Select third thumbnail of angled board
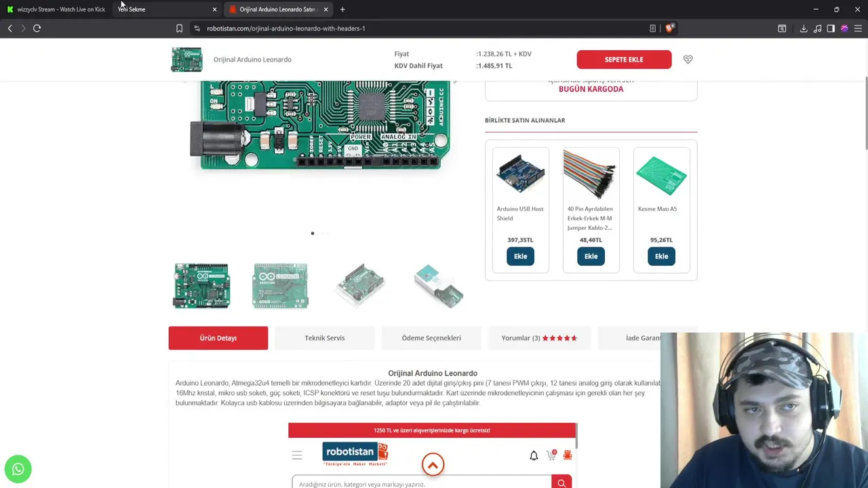 [360, 286]
